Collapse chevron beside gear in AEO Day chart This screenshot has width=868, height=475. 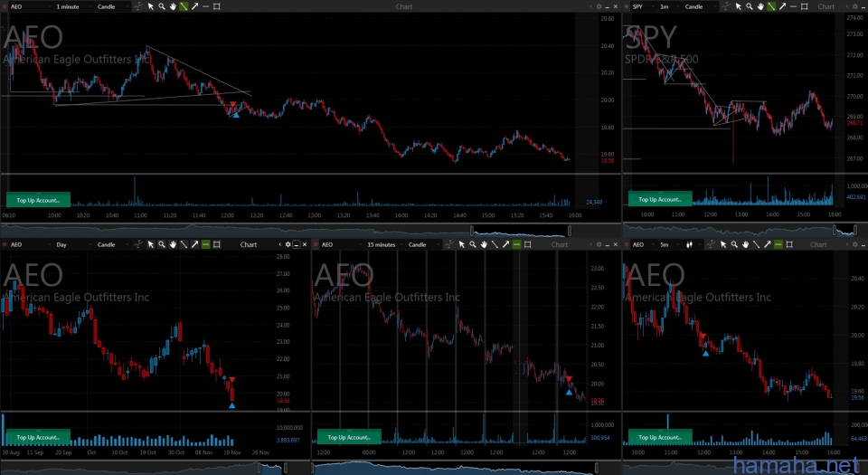click(279, 244)
